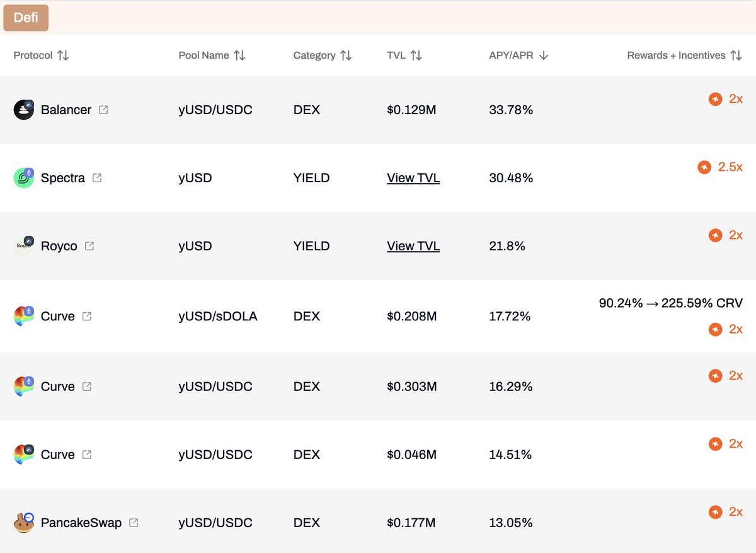Screen dimensions: 756x553
Task: Select the Spectra protocol name
Action: point(63,178)
